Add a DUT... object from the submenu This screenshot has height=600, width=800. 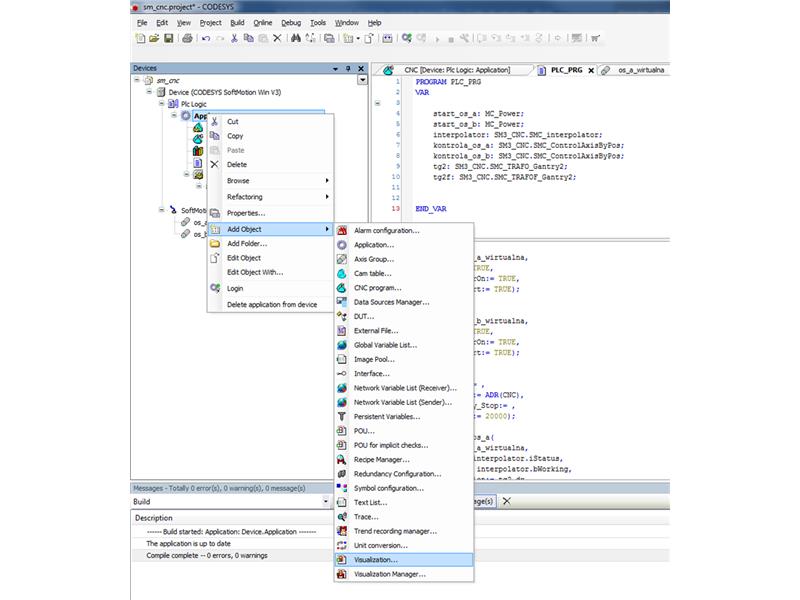[x=404, y=316]
